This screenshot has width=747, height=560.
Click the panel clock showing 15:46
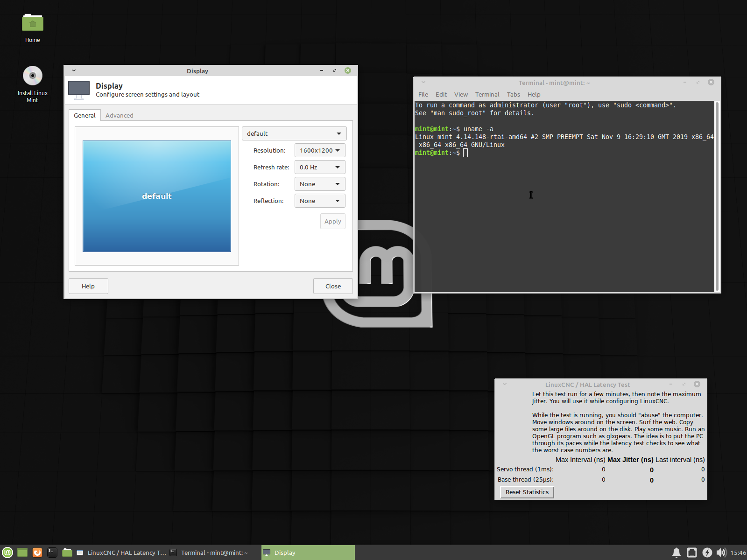pyautogui.click(x=738, y=553)
